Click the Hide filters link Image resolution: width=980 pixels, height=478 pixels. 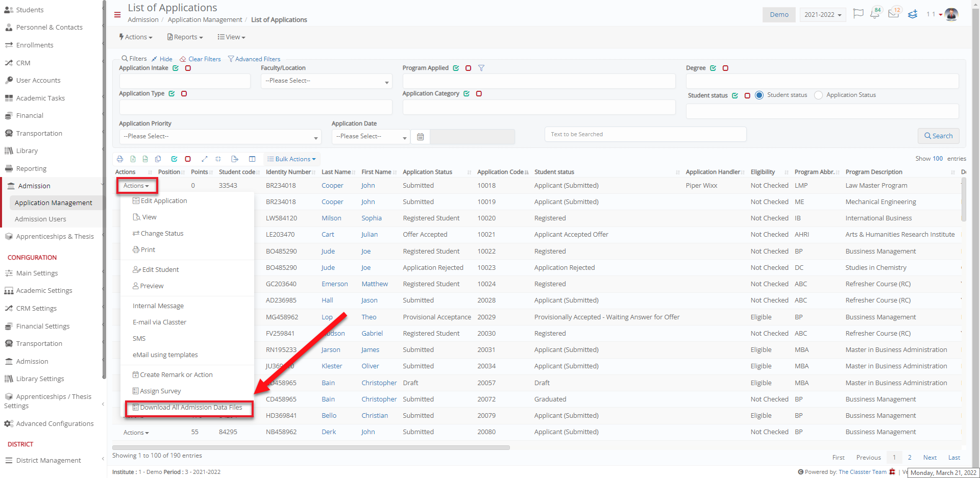pyautogui.click(x=162, y=59)
